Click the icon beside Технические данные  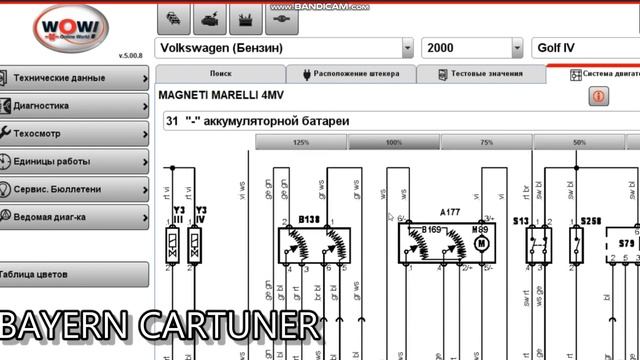click(3, 78)
